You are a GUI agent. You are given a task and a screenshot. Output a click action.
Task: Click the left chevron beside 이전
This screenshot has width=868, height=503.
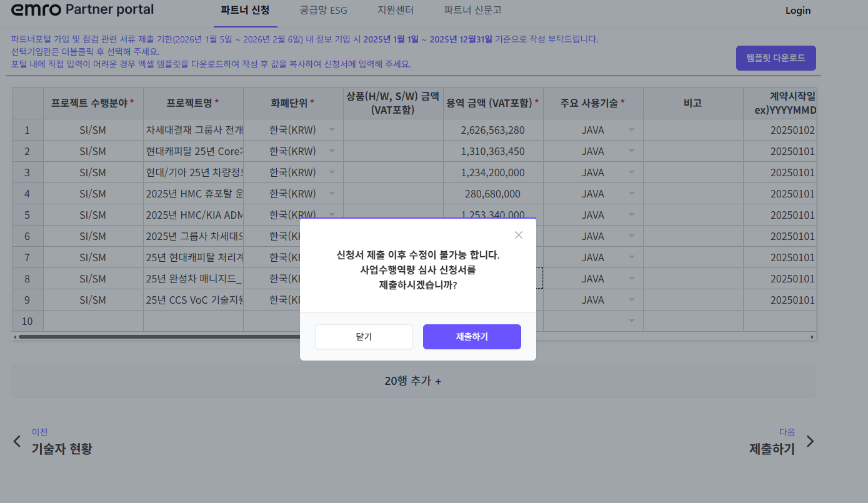17,441
